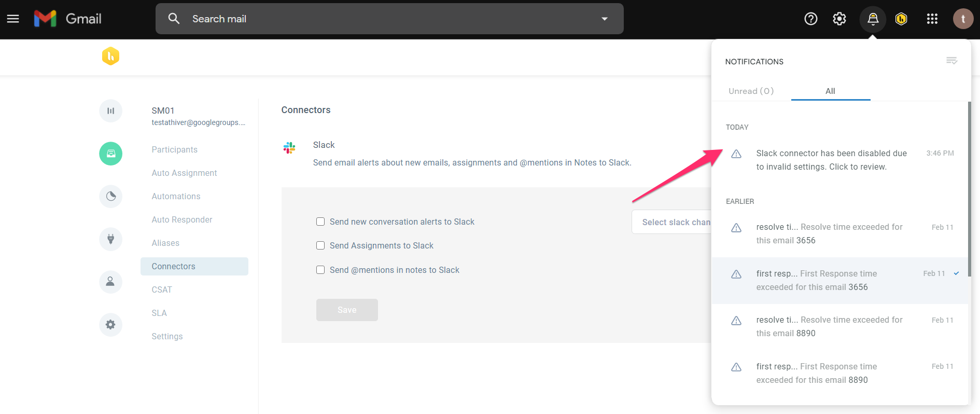Open the gear admin sidebar icon
The width and height of the screenshot is (980, 414).
(110, 325)
